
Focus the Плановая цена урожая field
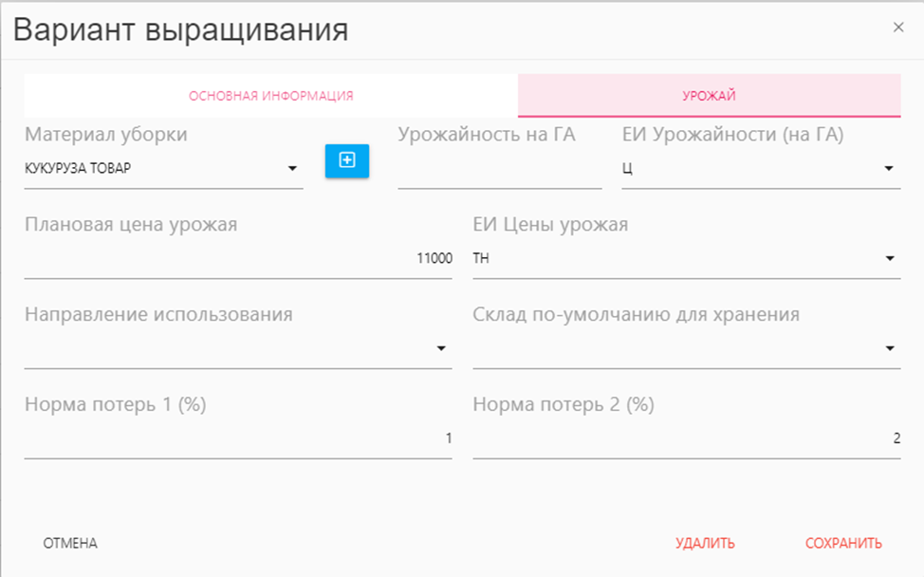237,259
